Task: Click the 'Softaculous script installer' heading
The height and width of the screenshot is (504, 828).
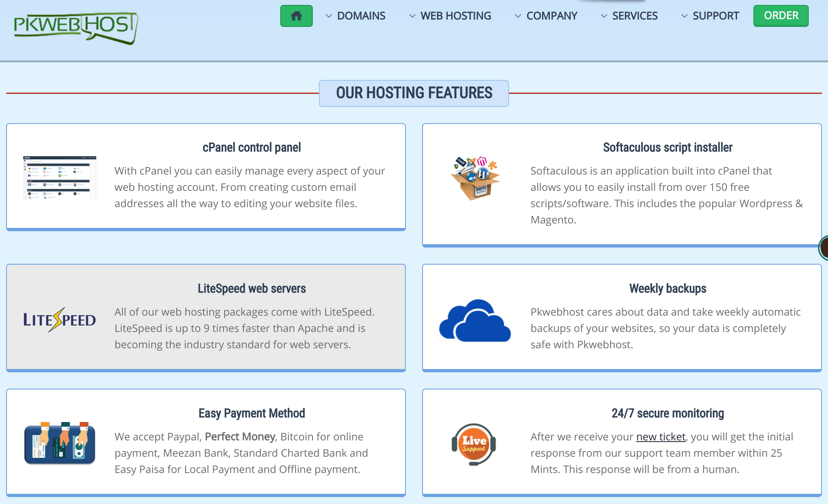Action: coord(668,147)
